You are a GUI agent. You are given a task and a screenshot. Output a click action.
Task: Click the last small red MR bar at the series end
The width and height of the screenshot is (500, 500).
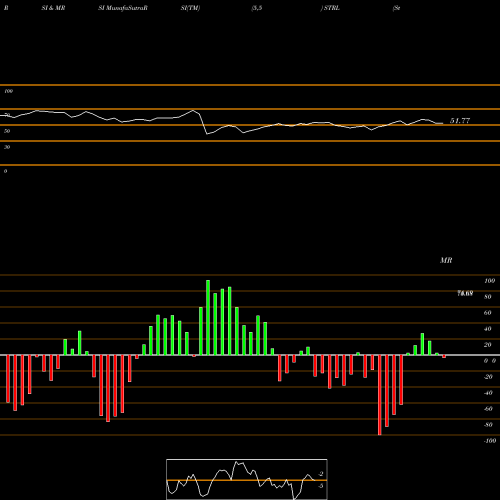pos(444,356)
